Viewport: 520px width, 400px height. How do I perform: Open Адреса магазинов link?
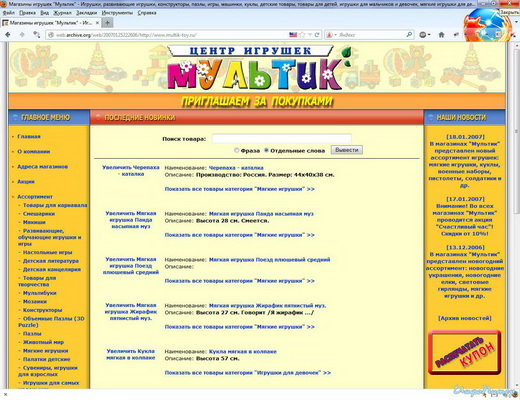pyautogui.click(x=42, y=166)
